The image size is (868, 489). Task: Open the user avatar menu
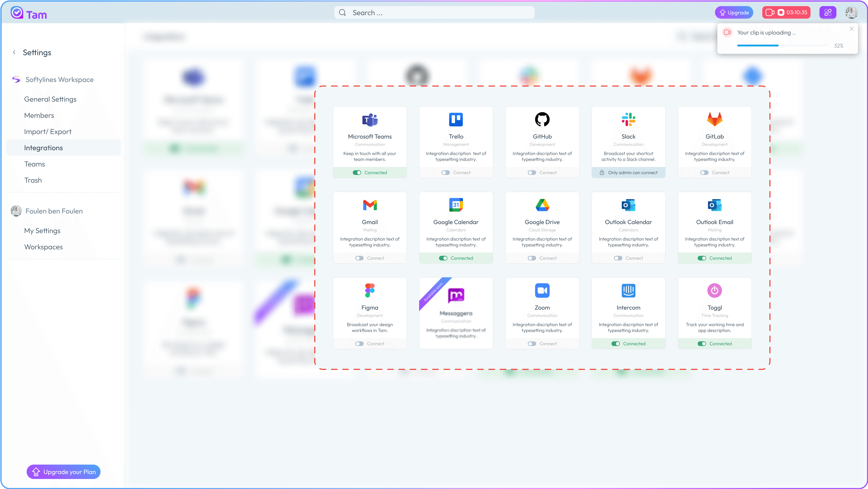click(x=852, y=12)
